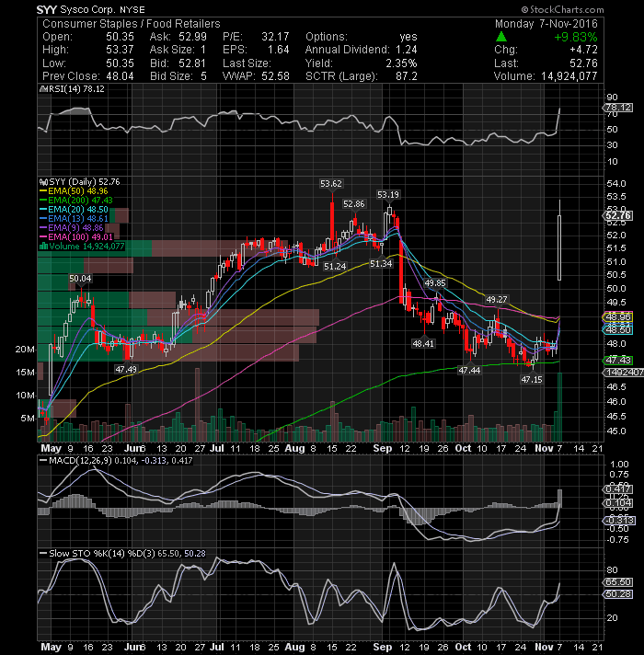Click the -0.313 MACD signal axis tag

(618, 520)
